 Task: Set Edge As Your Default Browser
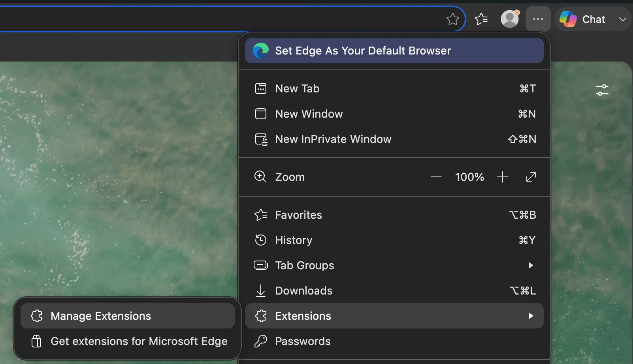point(394,51)
